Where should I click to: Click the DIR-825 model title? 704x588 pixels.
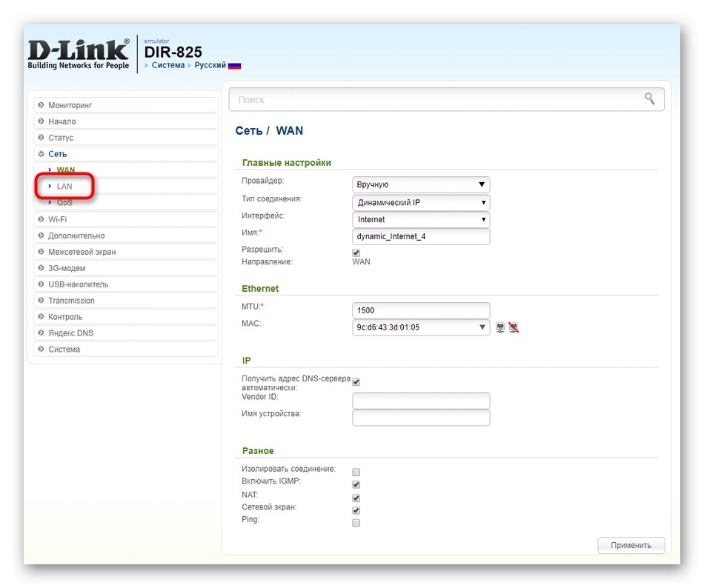coord(173,52)
